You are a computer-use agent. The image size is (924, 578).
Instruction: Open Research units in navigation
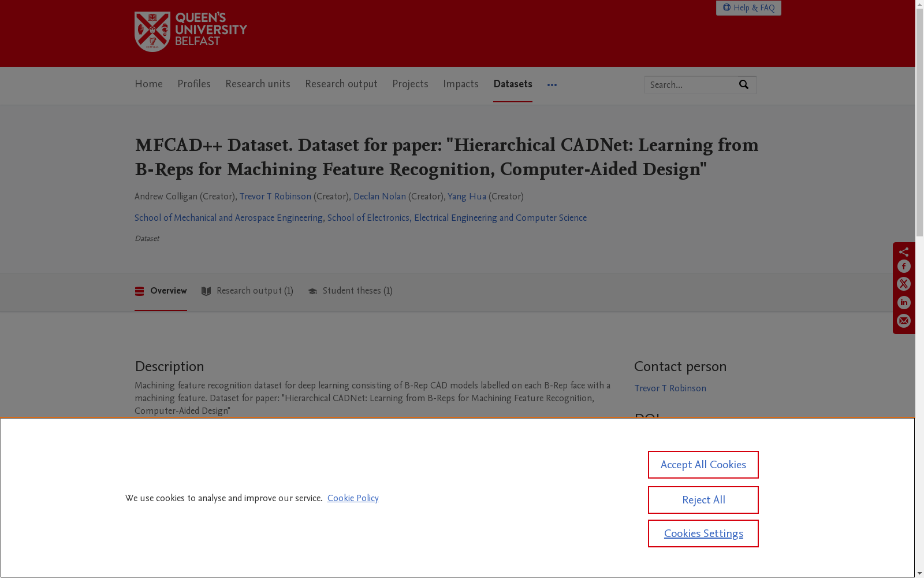(x=258, y=84)
